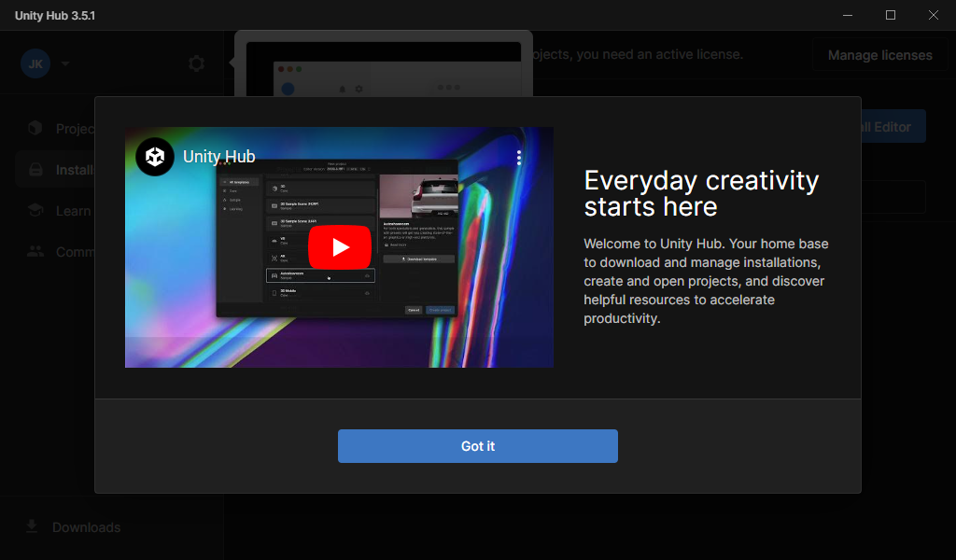Open the video's three-dot options menu
Viewport: 956px width, 560px height.
(x=519, y=158)
